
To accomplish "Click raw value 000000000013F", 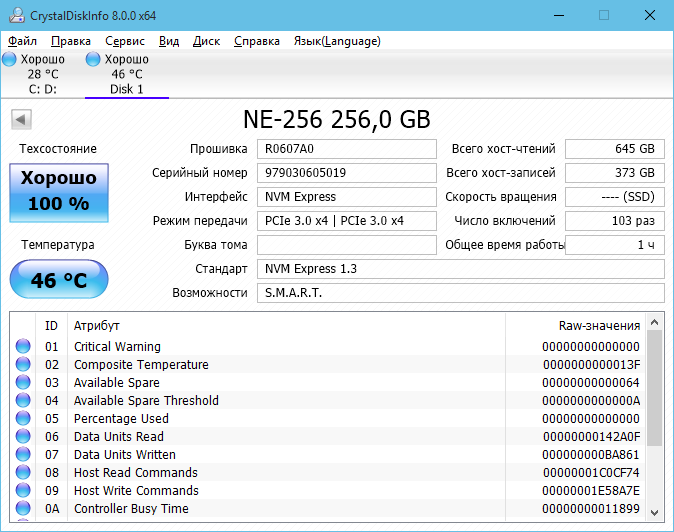I will [591, 365].
